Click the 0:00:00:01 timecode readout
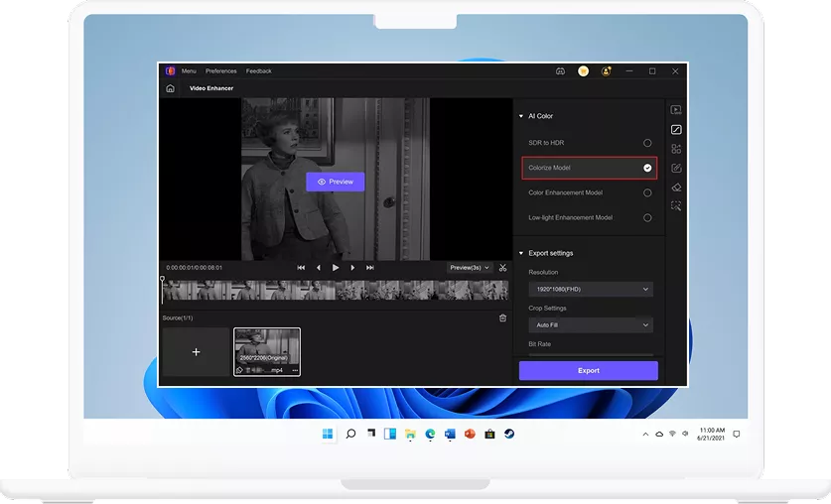831x504 pixels. point(194,268)
